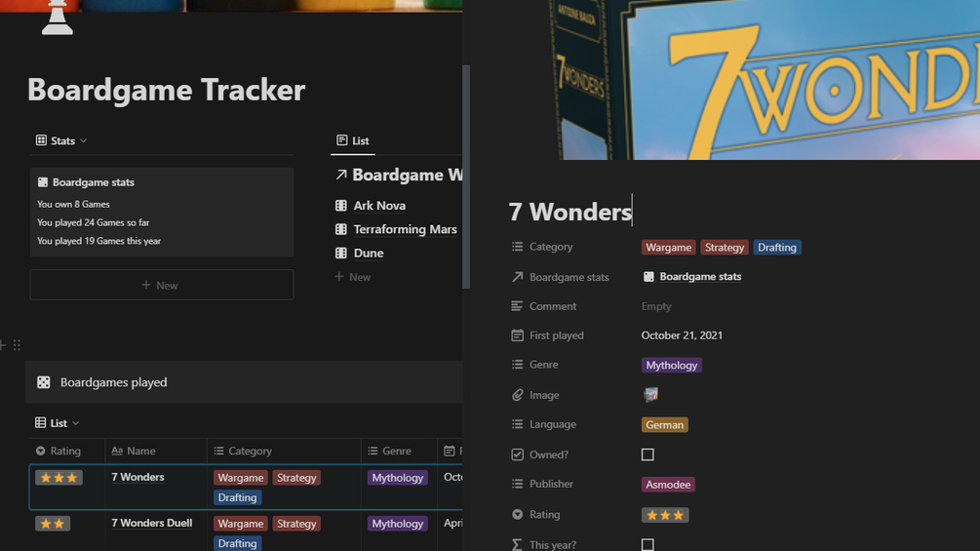Click the October 21, 2021 date value

(x=682, y=335)
